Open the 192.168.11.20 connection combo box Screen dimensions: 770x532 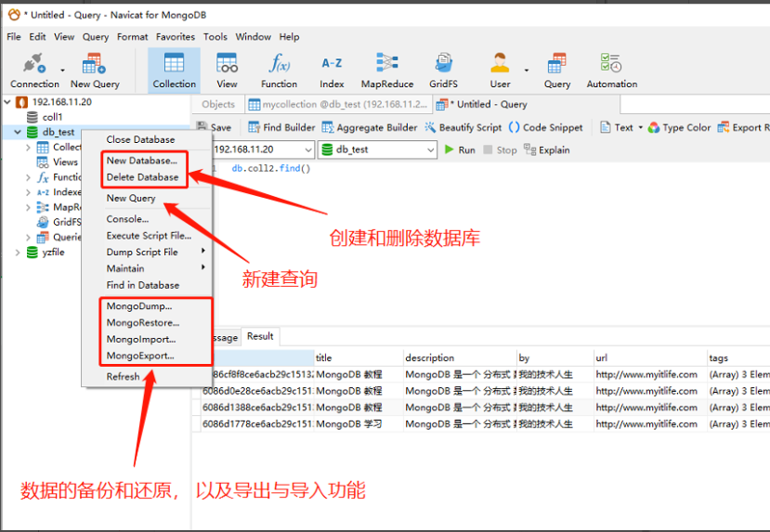(263, 149)
